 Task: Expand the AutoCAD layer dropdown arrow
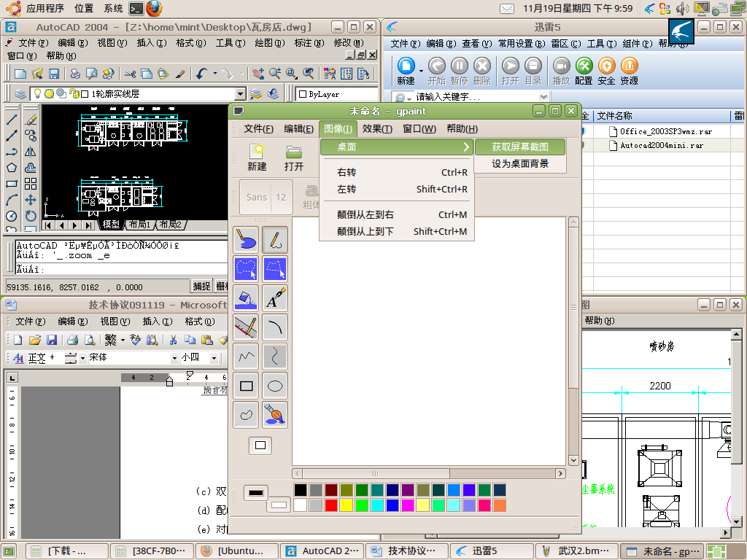241,94
